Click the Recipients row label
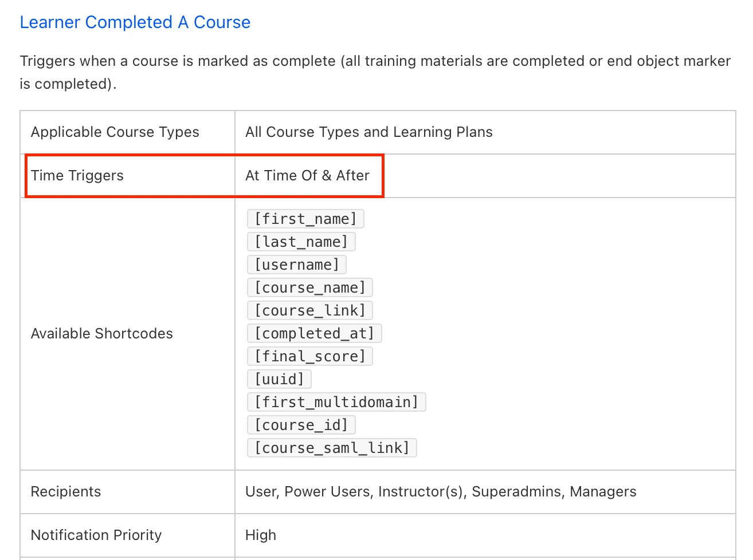 [x=66, y=492]
